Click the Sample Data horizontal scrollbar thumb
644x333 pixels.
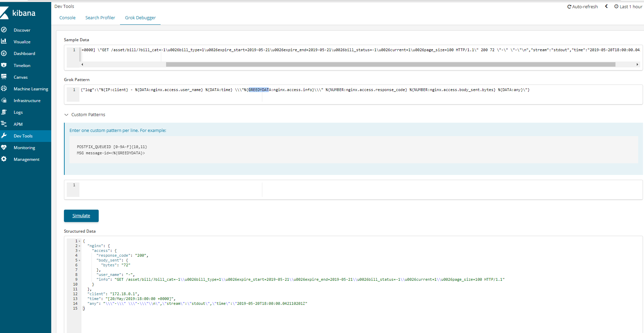[x=391, y=64]
